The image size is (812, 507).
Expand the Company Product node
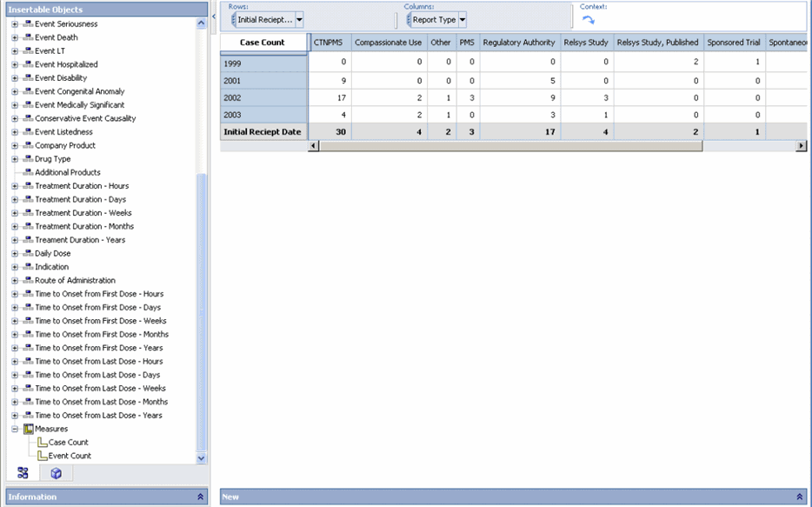[x=15, y=145]
